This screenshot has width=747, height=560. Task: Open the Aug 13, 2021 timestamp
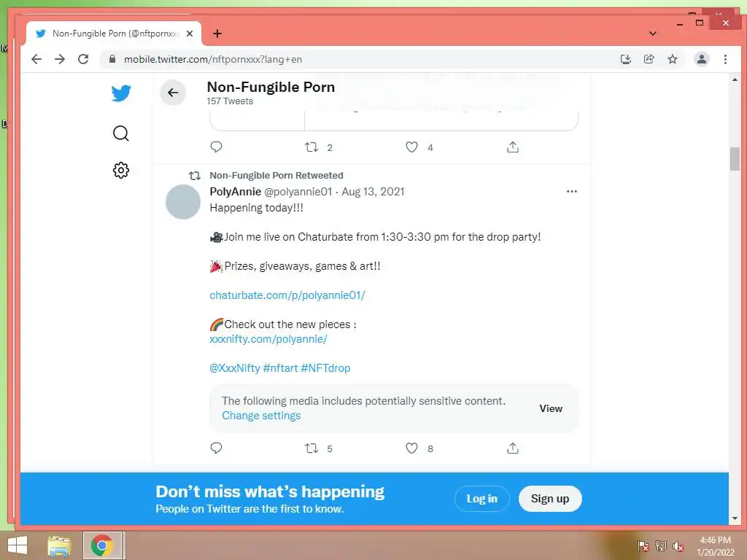(373, 192)
